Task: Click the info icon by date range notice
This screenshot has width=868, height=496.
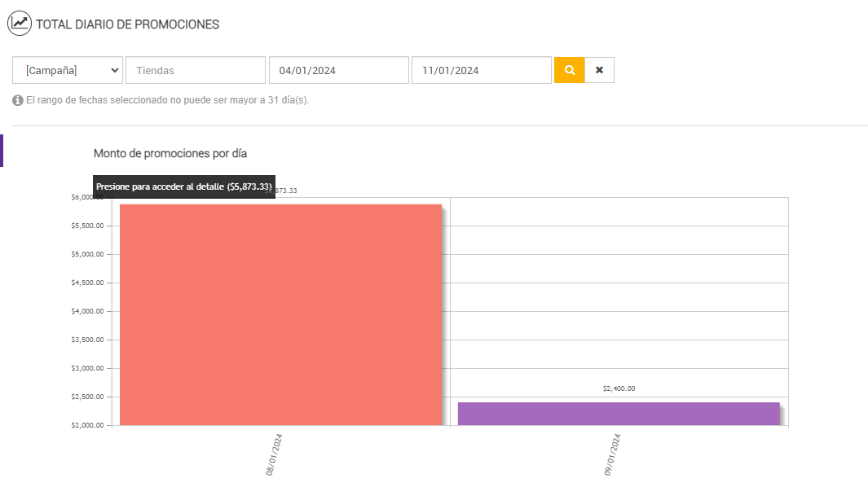Action: pos(18,100)
